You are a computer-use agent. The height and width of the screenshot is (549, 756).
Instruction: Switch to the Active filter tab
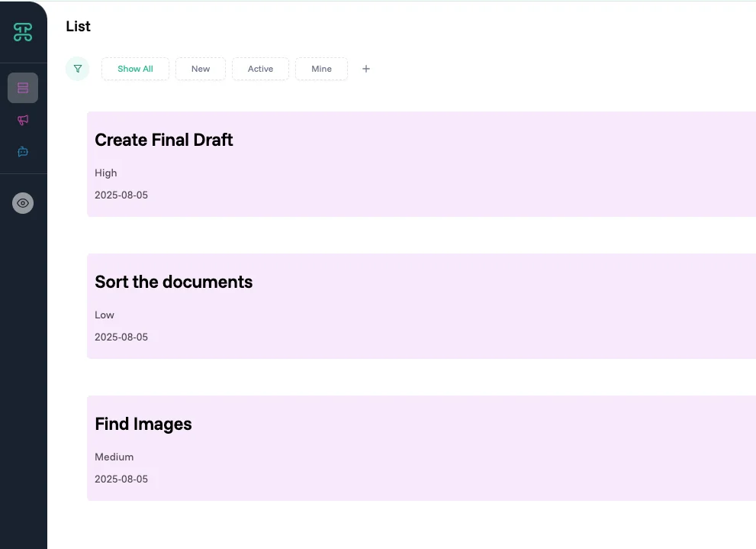point(260,69)
